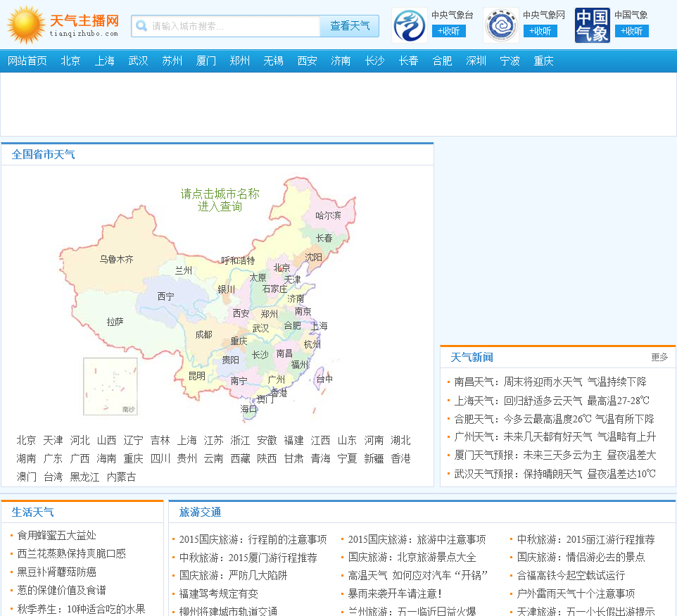The width and height of the screenshot is (677, 616).
Task: Select 海口 on the China map
Action: tap(248, 408)
